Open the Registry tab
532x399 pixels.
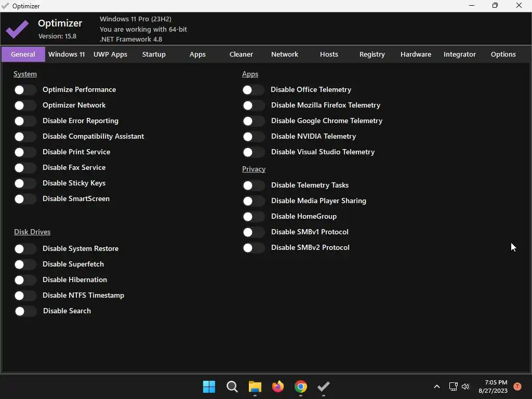tap(372, 54)
